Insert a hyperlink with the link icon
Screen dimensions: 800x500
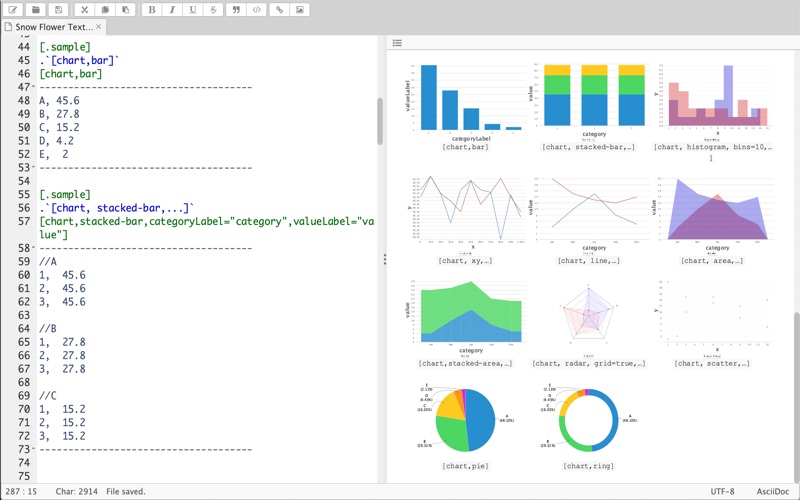click(x=279, y=9)
